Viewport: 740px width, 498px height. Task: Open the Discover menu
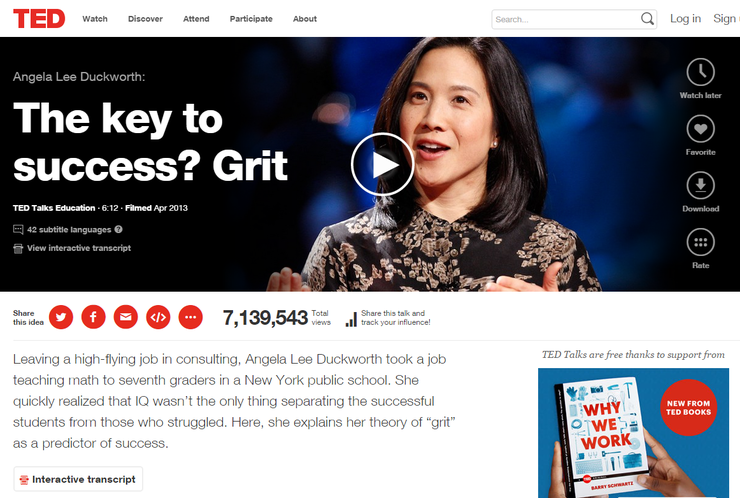pyautogui.click(x=145, y=19)
